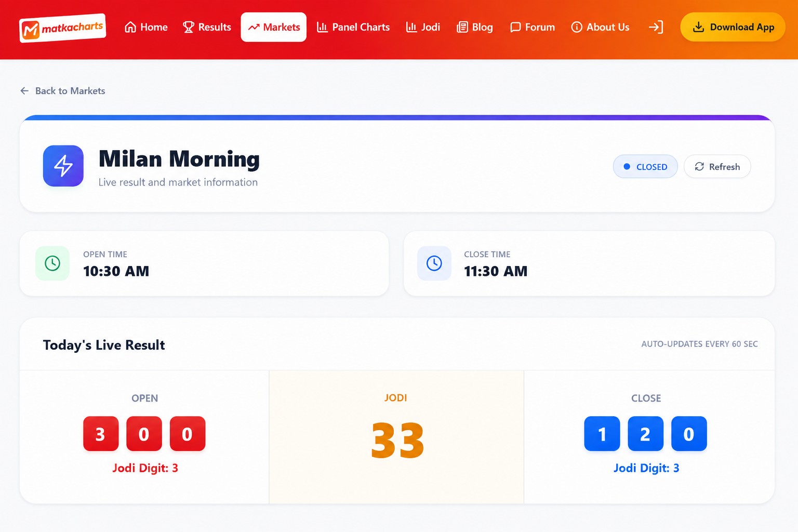Click the matkacharts logo
The image size is (798, 532).
click(x=63, y=28)
